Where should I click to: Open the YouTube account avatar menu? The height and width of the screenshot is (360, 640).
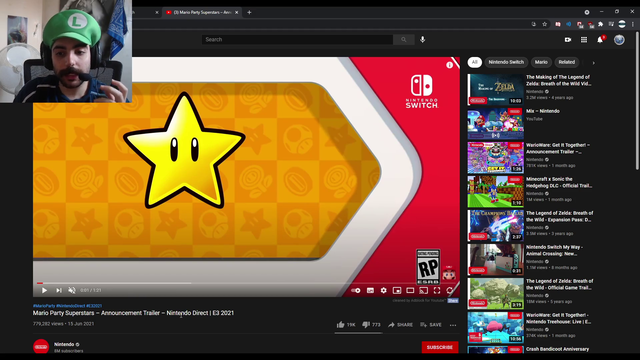pos(619,40)
